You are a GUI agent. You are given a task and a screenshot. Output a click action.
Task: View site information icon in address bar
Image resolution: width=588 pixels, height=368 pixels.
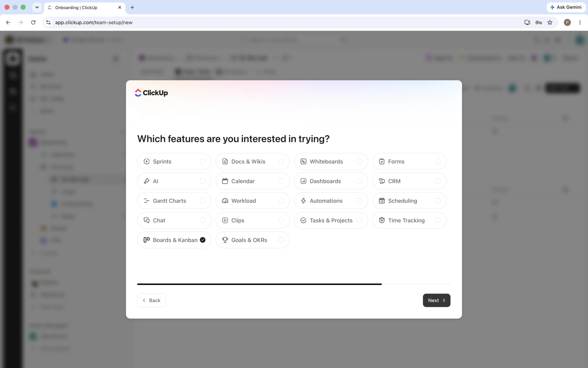click(x=48, y=22)
